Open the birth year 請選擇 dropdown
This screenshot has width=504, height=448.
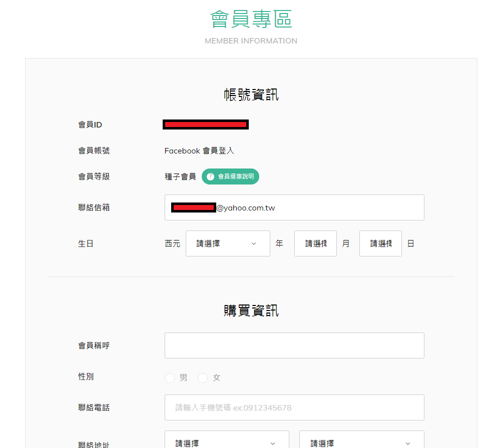point(228,243)
